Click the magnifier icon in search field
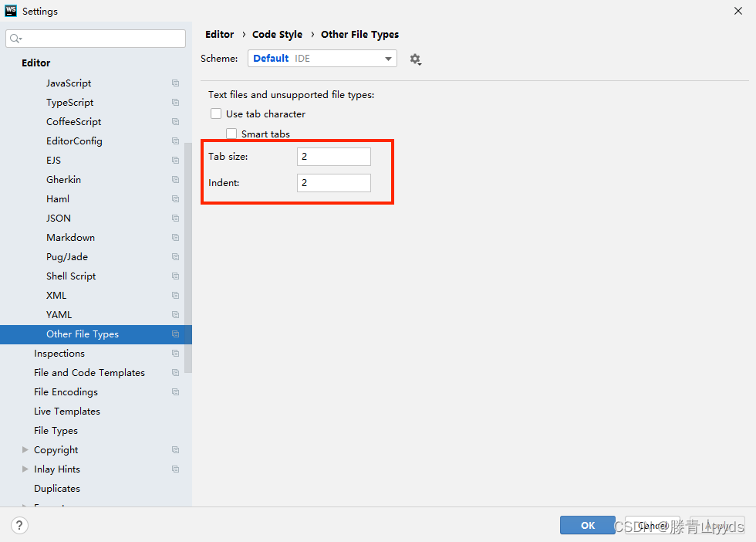This screenshot has width=756, height=542. pos(14,38)
